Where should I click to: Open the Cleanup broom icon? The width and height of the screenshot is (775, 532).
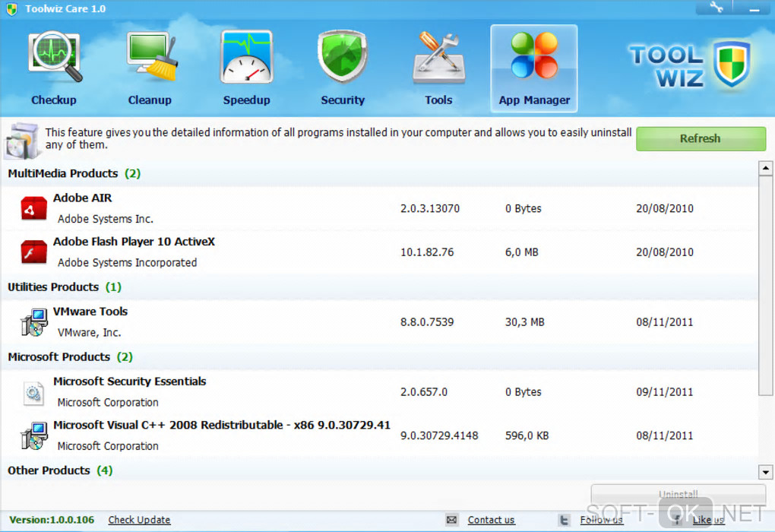[x=151, y=57]
